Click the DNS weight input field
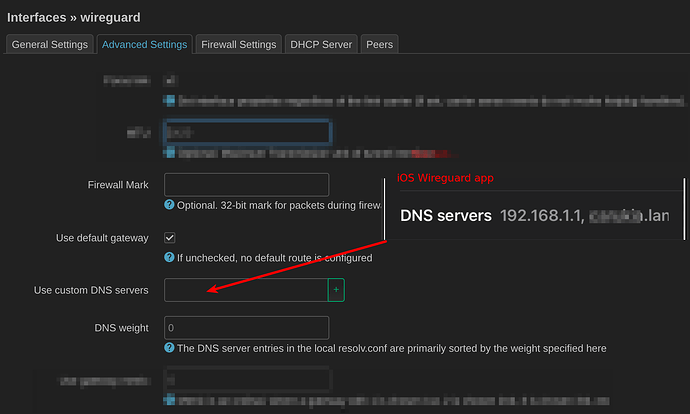 pyautogui.click(x=246, y=328)
